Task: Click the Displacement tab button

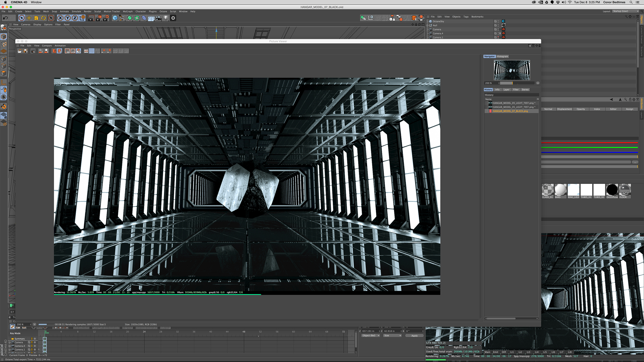Action: tap(564, 109)
